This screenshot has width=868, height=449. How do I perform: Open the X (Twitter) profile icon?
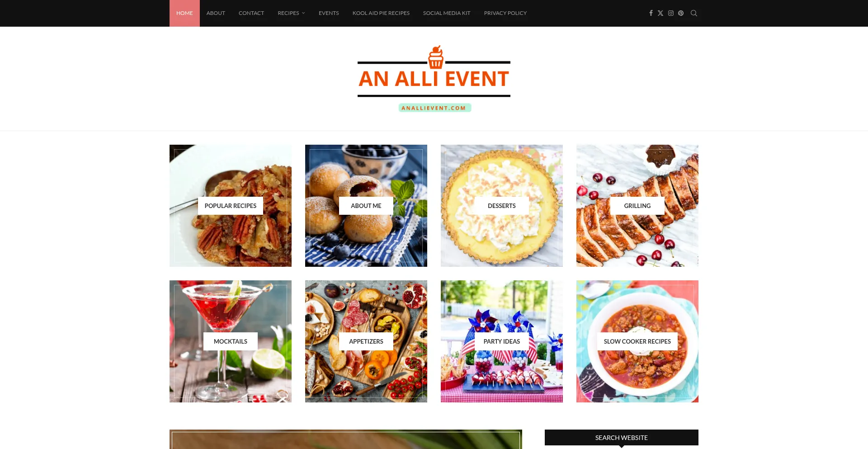(x=660, y=13)
